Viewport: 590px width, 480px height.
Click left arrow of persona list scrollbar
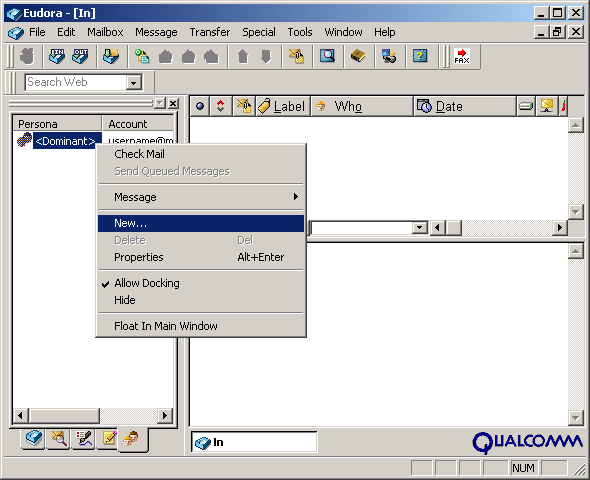[x=20, y=416]
